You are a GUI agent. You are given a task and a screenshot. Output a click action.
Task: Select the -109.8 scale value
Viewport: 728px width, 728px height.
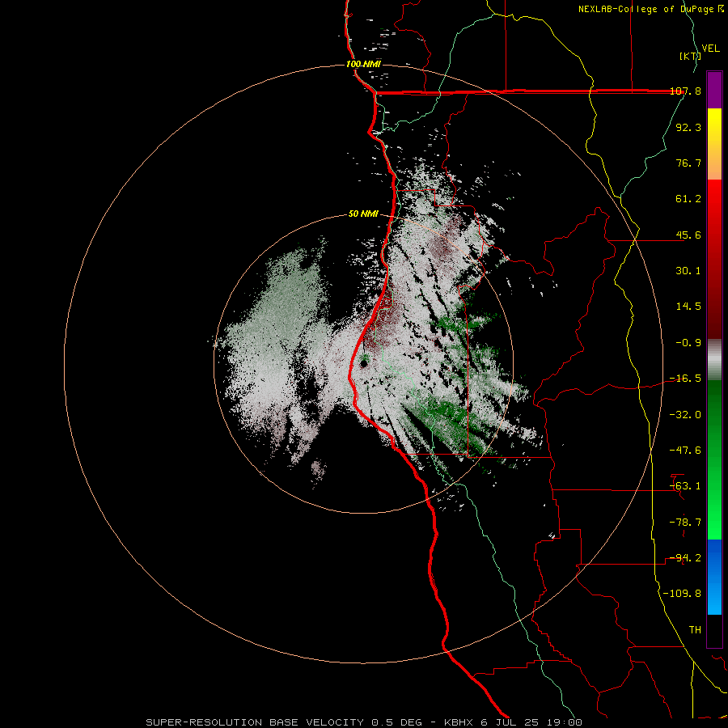click(683, 594)
